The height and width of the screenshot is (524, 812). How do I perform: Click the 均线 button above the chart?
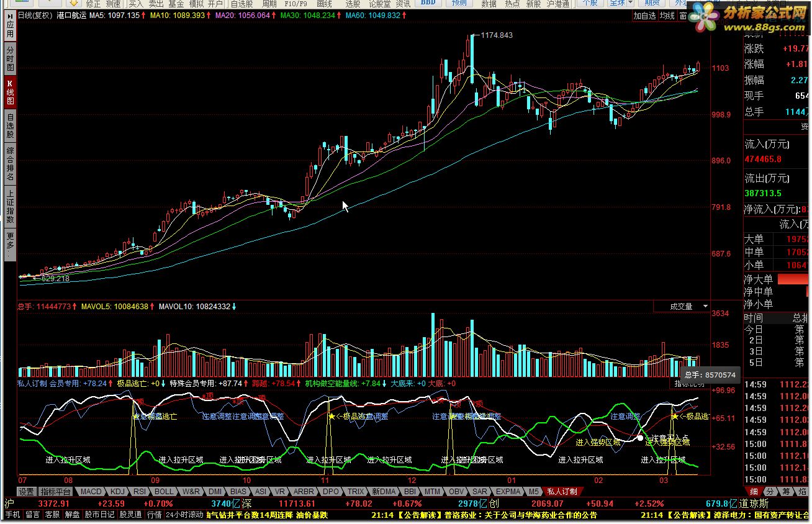click(667, 16)
